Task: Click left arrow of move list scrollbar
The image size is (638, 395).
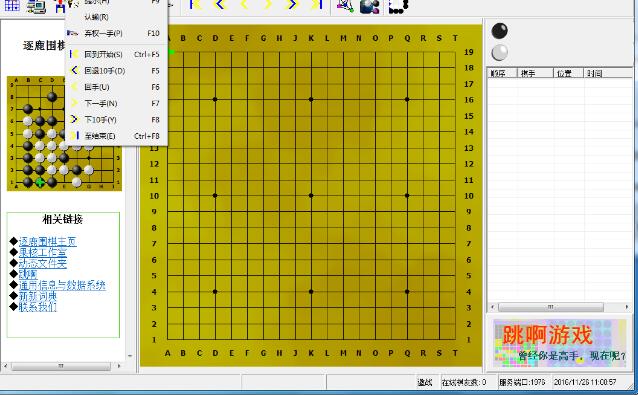Action: (x=493, y=307)
